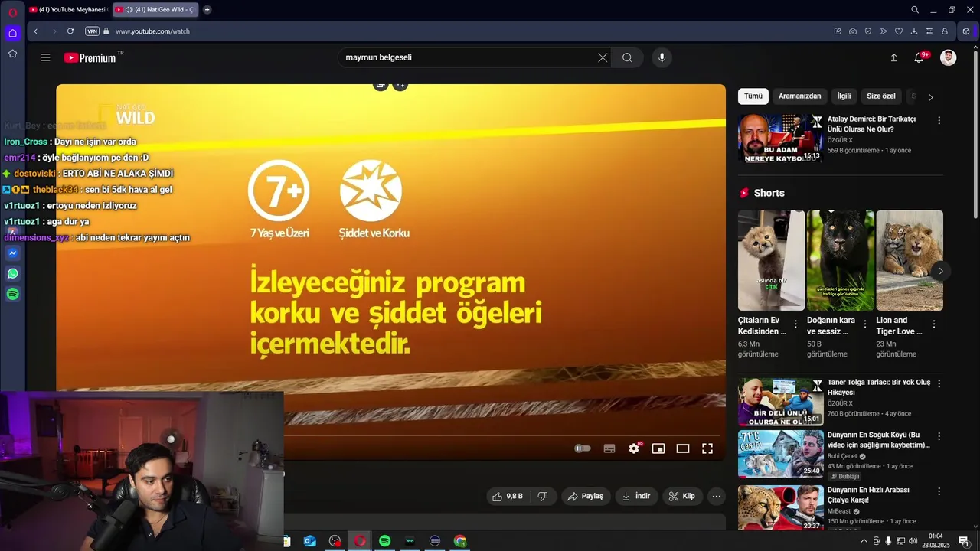Reload the page

[x=70, y=31]
